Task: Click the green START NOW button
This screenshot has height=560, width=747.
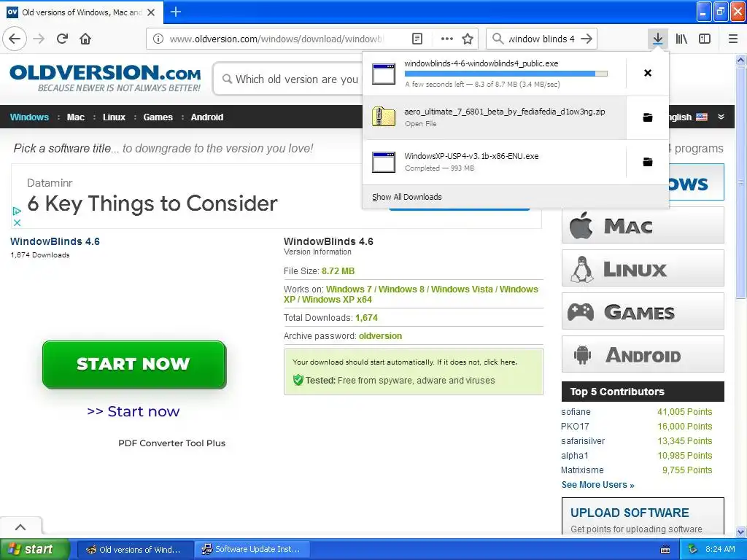Action: [134, 365]
